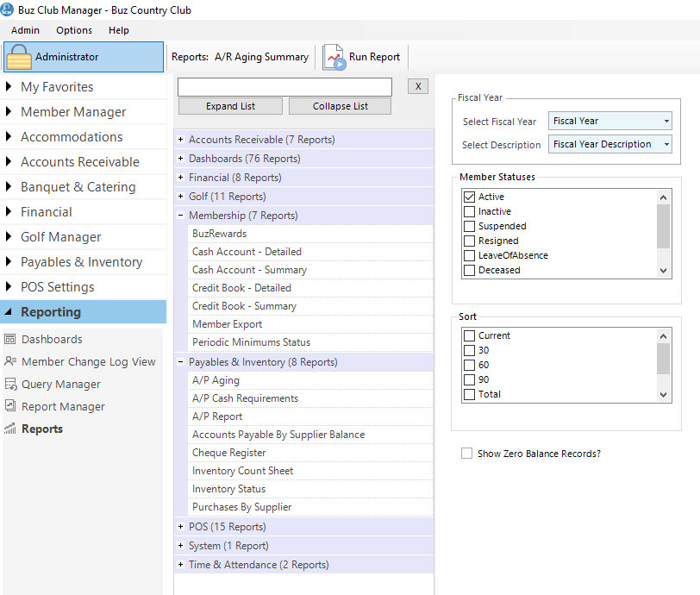This screenshot has height=595, width=700.
Task: Enable Show Zero Balance Records option
Action: 467,454
